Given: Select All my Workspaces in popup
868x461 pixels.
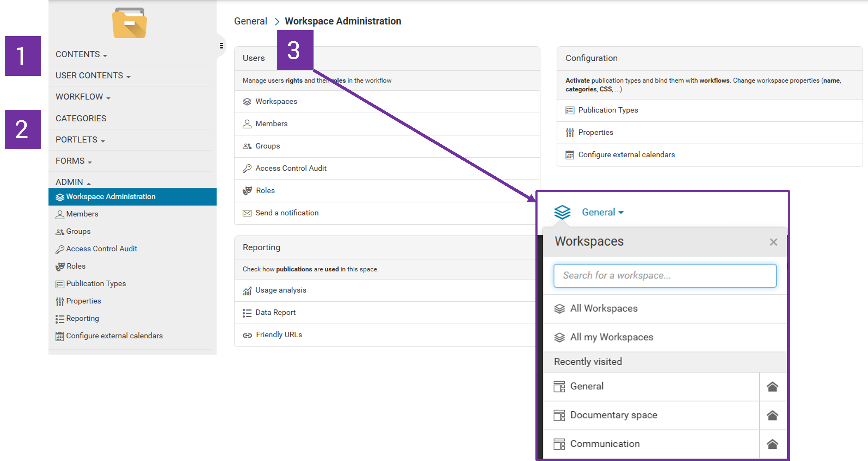Looking at the screenshot, I should pos(665,337).
